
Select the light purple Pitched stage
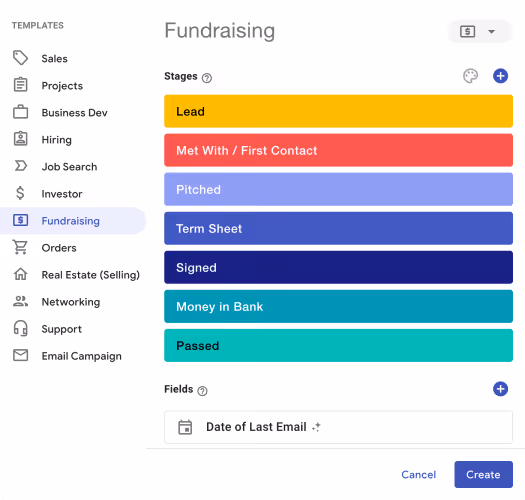(x=338, y=189)
